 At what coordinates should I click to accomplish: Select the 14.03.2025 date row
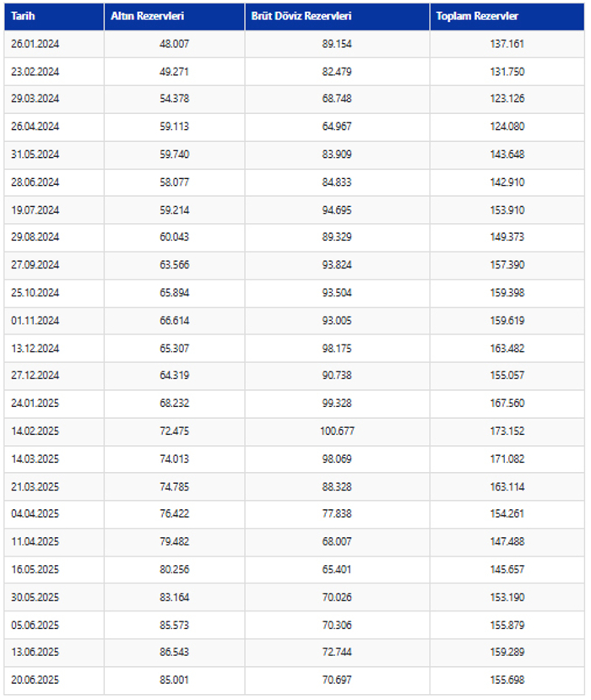[294, 459]
